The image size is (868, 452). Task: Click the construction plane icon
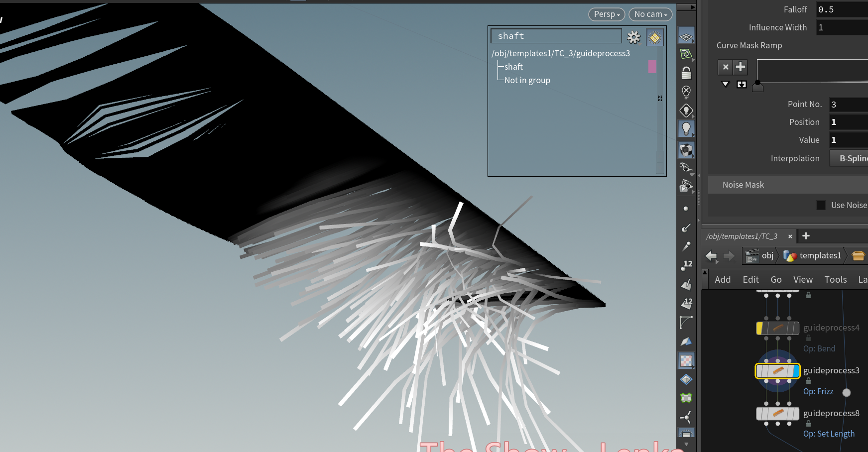(686, 54)
